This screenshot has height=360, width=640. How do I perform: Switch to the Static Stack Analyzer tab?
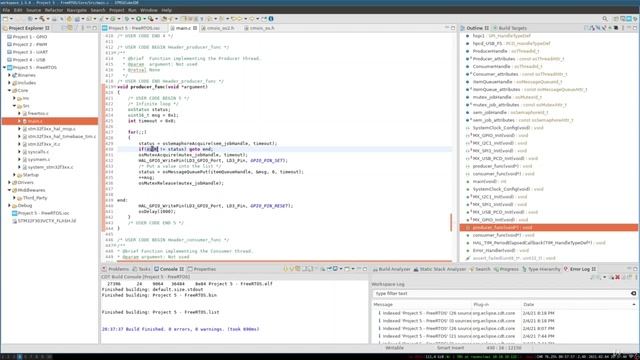[x=440, y=269]
